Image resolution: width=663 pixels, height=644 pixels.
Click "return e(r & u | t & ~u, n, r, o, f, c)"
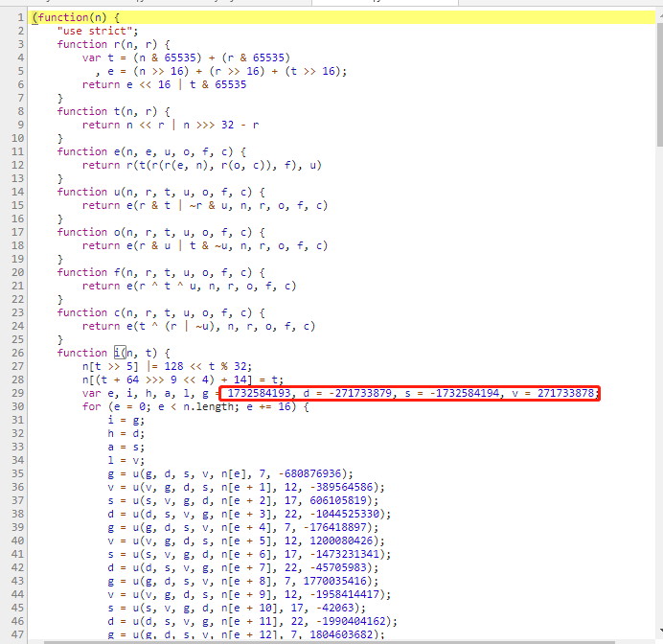(x=205, y=245)
